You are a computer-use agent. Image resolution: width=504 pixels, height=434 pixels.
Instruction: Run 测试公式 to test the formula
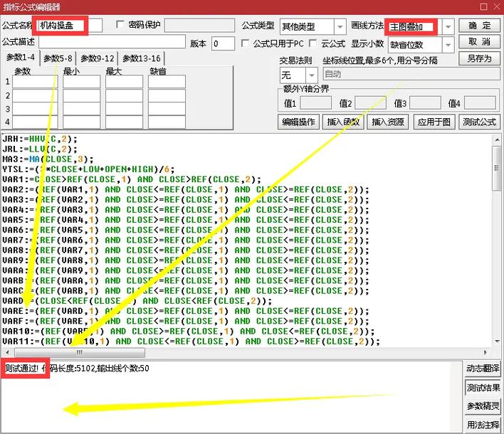tap(479, 122)
